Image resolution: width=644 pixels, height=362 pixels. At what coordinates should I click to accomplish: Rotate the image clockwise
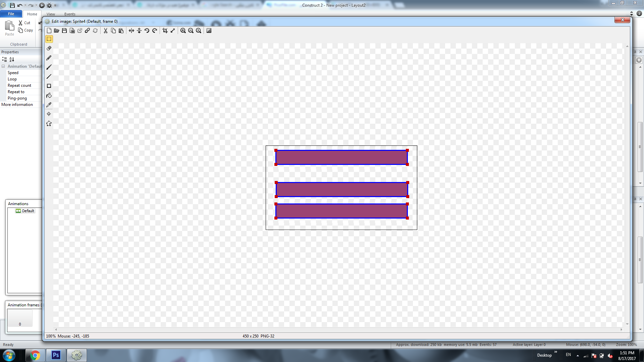tap(155, 31)
